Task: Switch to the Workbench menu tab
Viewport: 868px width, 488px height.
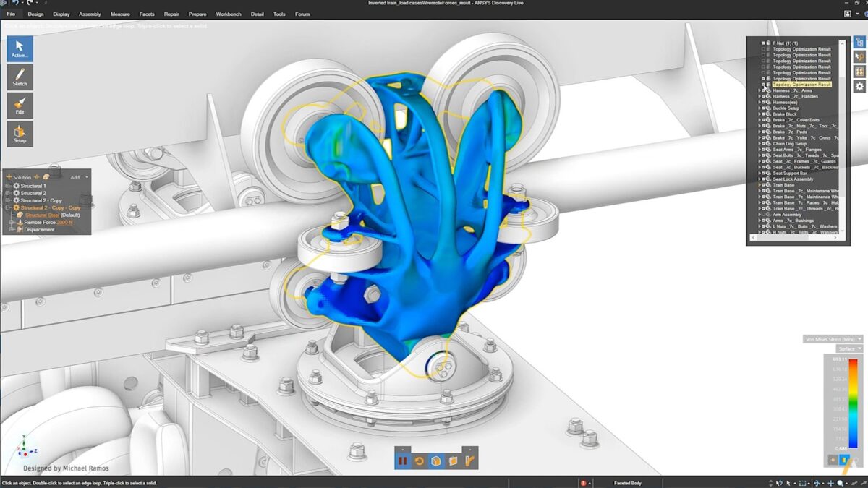Action: 229,14
